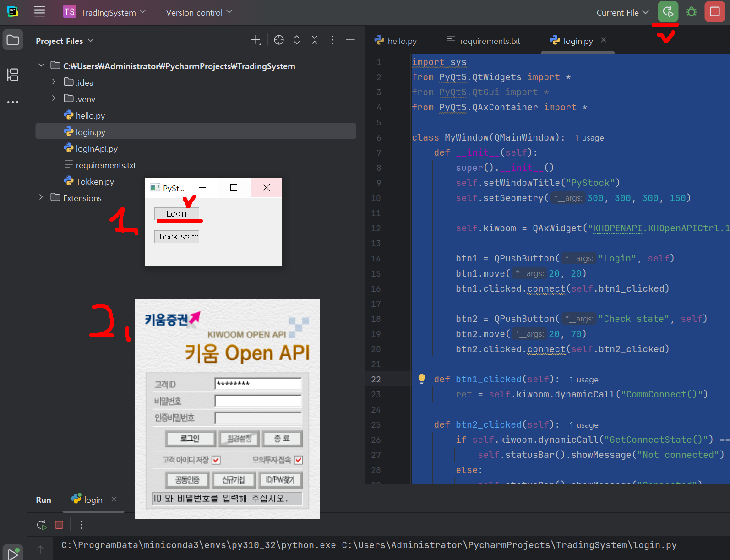Viewport: 730px width, 560px height.
Task: Maximize the PyStock window
Action: click(x=234, y=188)
